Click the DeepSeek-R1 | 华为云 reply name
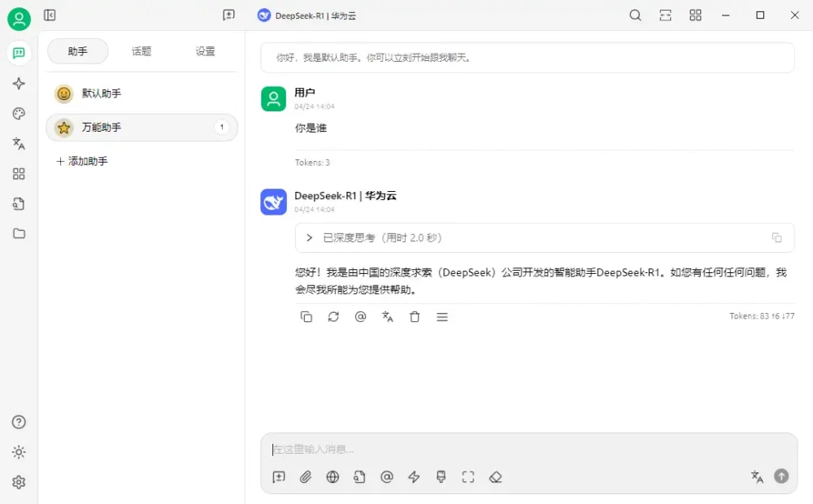 tap(346, 196)
